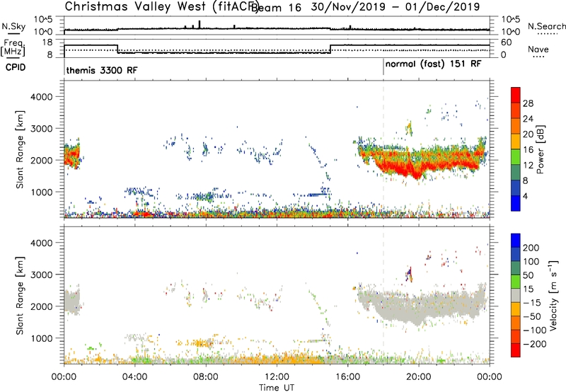Click the '12:00' time axis tick label

tap(277, 377)
